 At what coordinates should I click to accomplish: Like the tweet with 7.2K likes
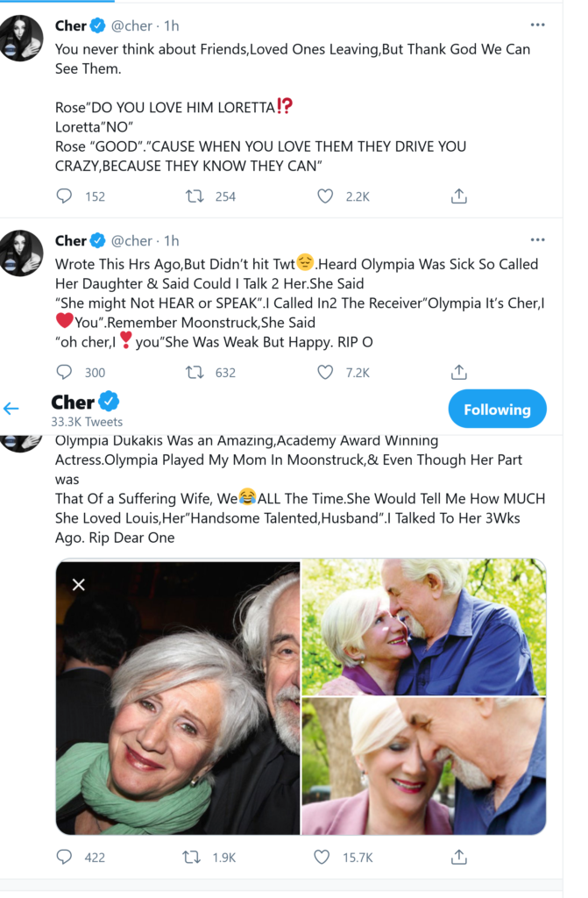[x=325, y=373]
